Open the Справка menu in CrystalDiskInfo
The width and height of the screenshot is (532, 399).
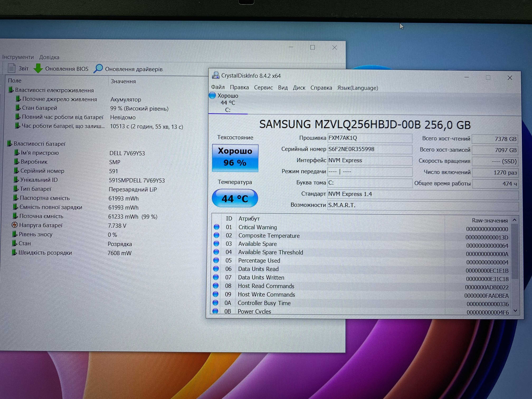321,88
